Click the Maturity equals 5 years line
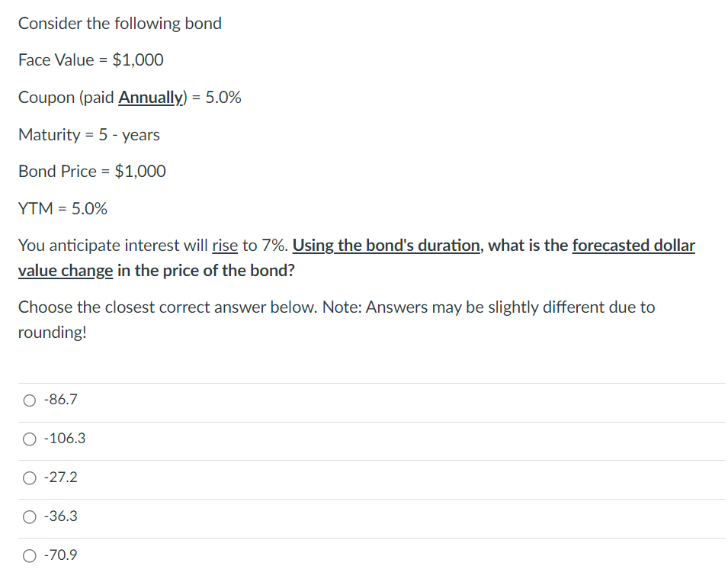Viewport: 728px width, 582px height. [x=89, y=134]
